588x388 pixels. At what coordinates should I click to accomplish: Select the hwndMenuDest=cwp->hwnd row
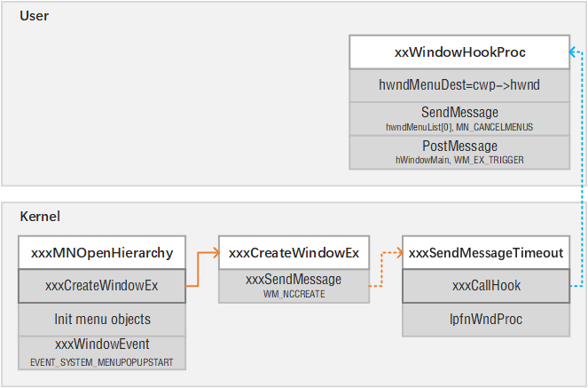tap(459, 86)
